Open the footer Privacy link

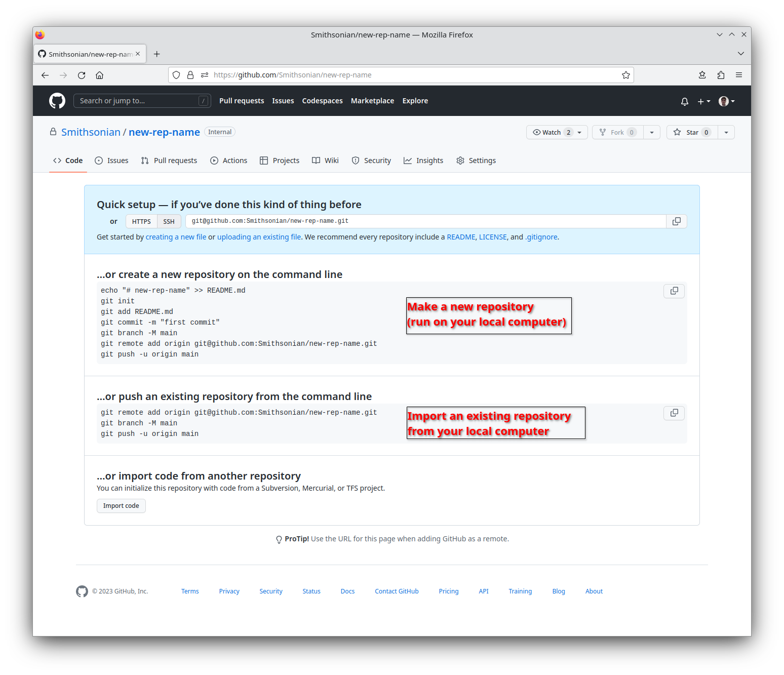pos(229,591)
